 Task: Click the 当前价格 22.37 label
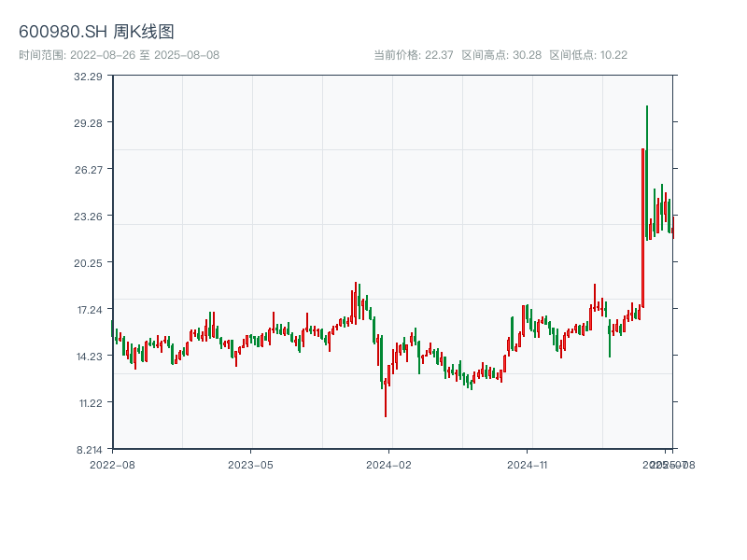(413, 55)
